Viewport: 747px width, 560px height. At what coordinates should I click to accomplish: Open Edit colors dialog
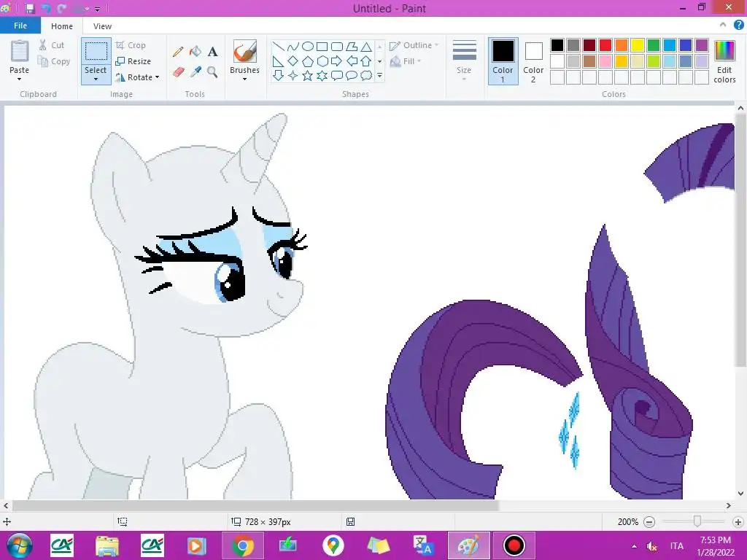point(724,61)
